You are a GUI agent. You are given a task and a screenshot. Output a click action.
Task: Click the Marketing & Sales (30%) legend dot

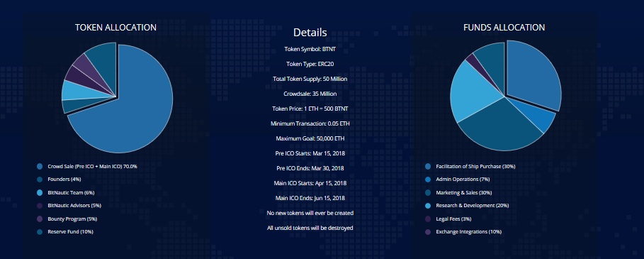click(x=428, y=192)
